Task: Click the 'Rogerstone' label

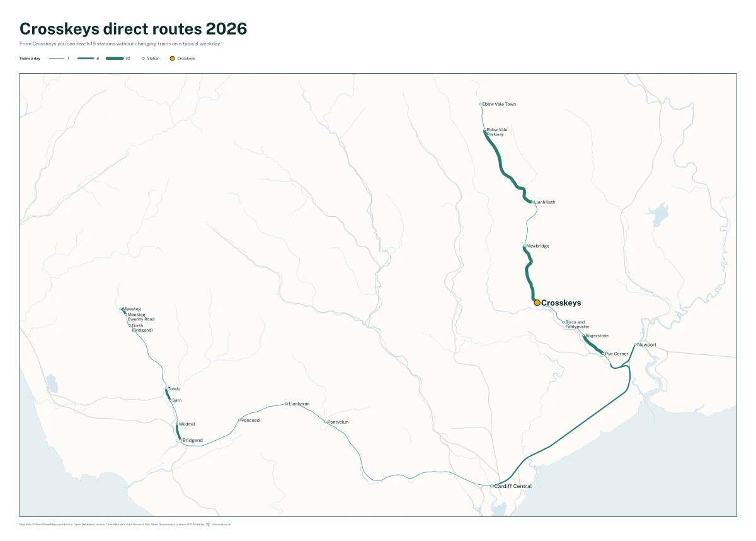Action: coord(597,336)
